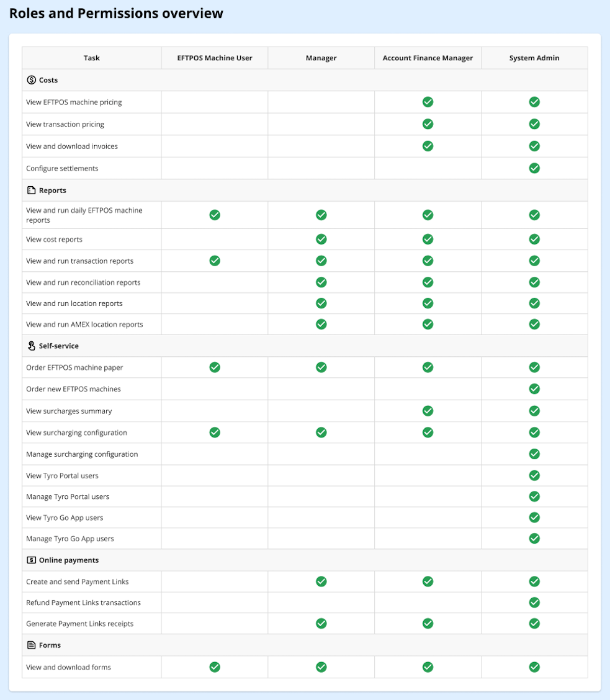Click Account Finance Manager checkmark for location reports row

(428, 303)
